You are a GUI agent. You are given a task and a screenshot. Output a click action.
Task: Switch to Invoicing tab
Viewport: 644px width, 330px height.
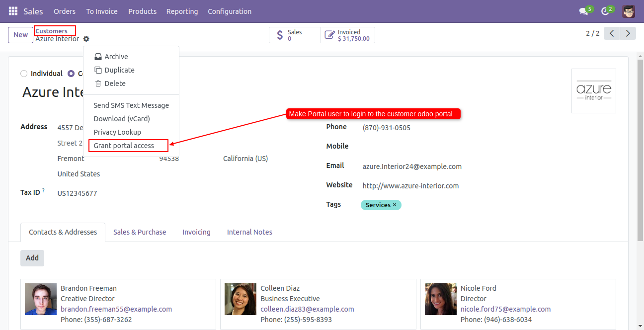pos(196,232)
